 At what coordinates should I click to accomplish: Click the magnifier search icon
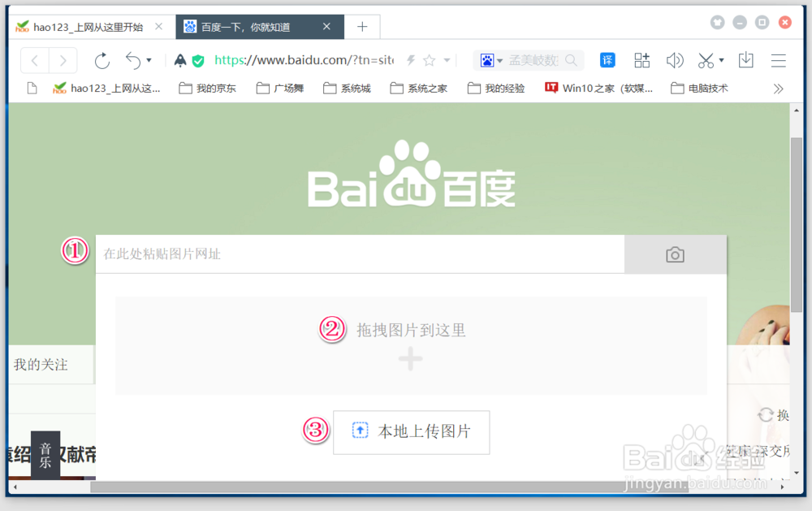[x=571, y=61]
